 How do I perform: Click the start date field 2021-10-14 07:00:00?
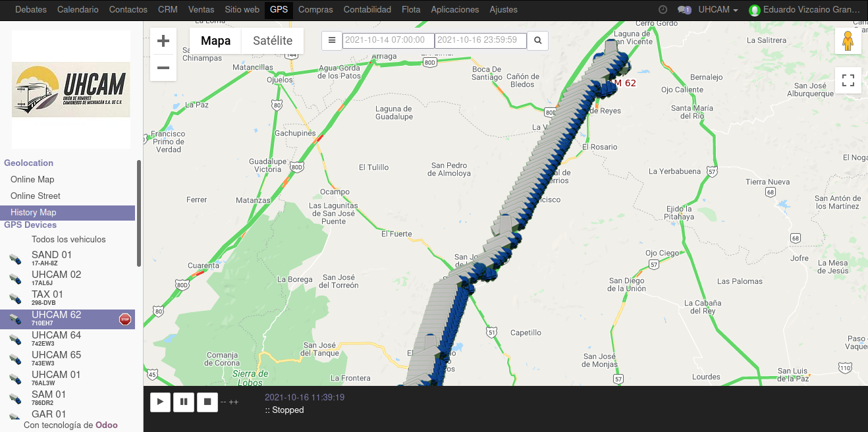pyautogui.click(x=388, y=40)
